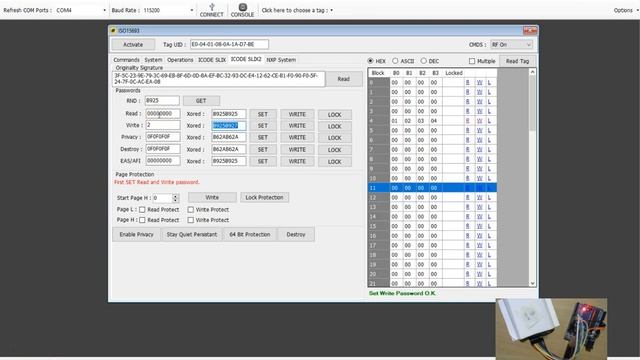This screenshot has width=640, height=360.
Task: Select the HEX radio button
Action: (371, 61)
